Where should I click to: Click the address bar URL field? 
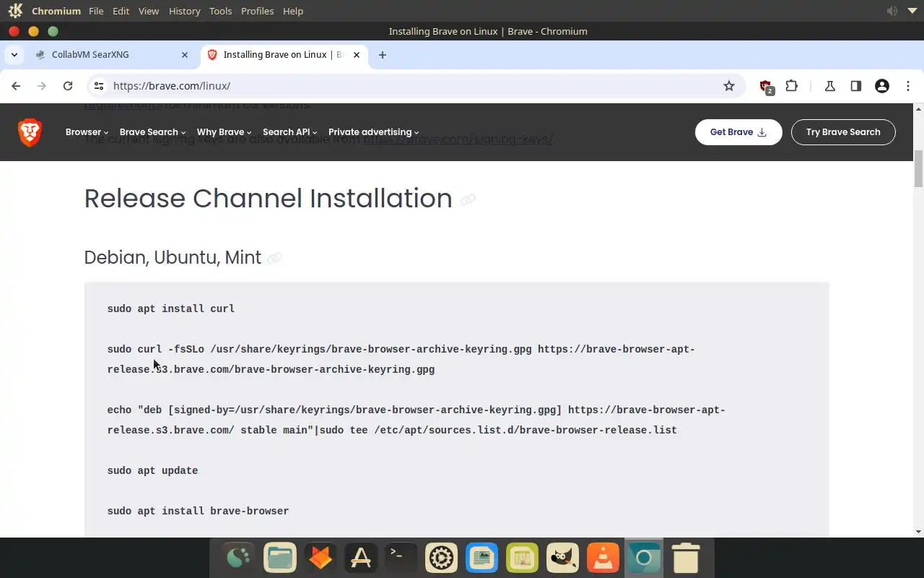pos(415,86)
